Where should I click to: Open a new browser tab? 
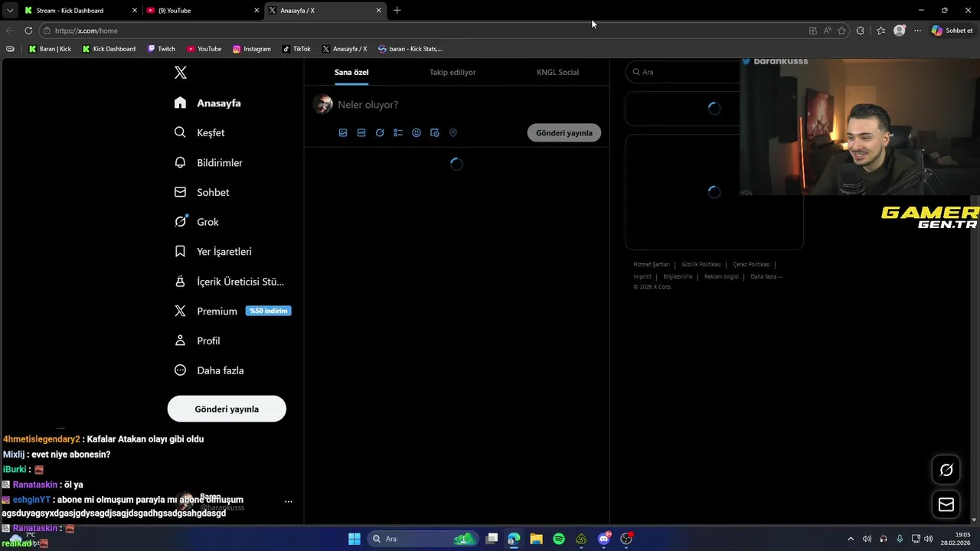[397, 11]
